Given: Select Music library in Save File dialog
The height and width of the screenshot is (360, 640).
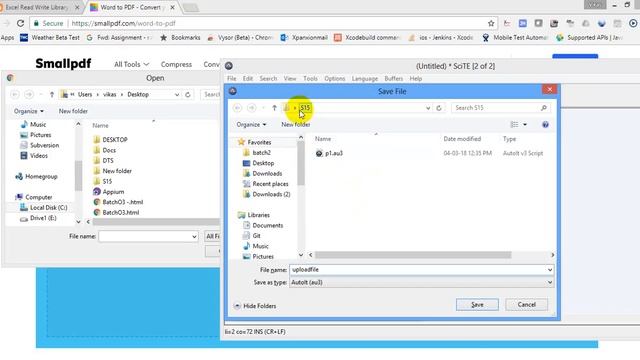Looking at the screenshot, I should tap(260, 246).
